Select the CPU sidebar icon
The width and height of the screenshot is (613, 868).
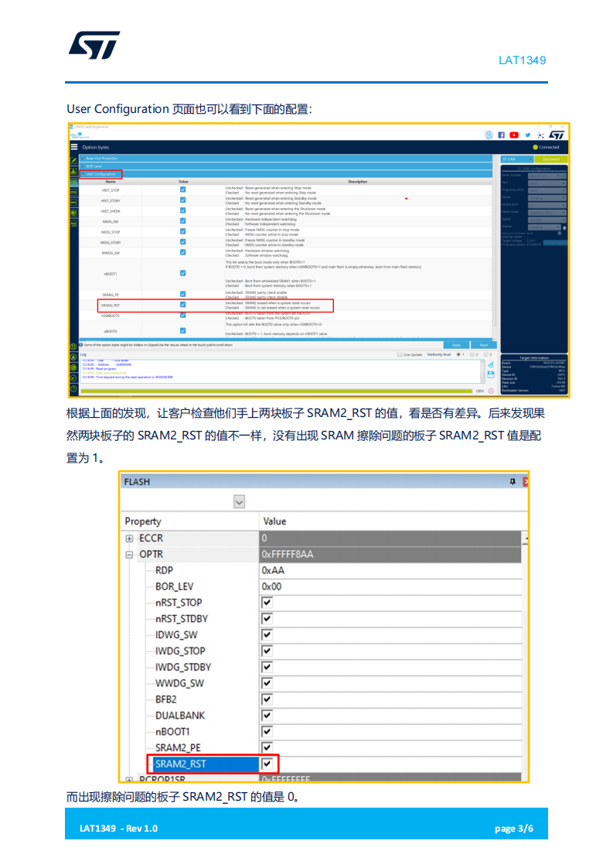(73, 192)
